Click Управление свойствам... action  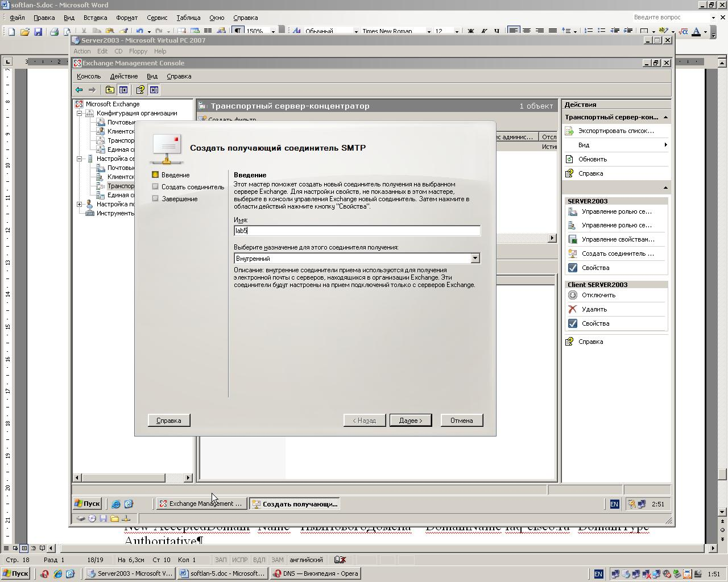(x=618, y=239)
